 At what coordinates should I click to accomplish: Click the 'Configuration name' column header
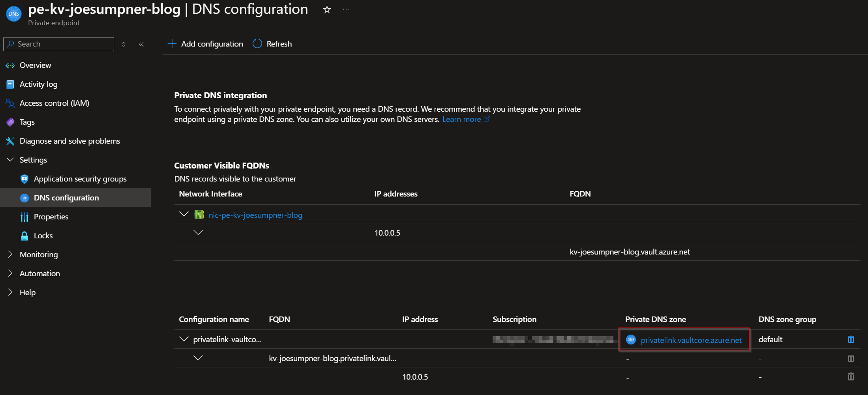coord(214,319)
